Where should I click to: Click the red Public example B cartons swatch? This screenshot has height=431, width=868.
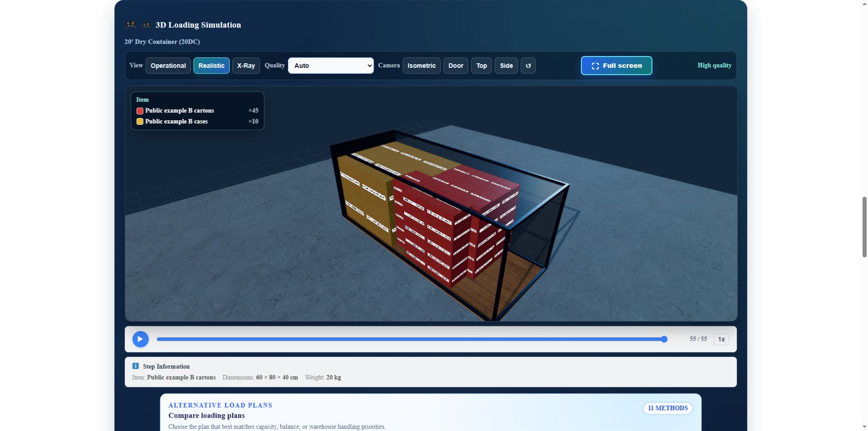tap(140, 111)
